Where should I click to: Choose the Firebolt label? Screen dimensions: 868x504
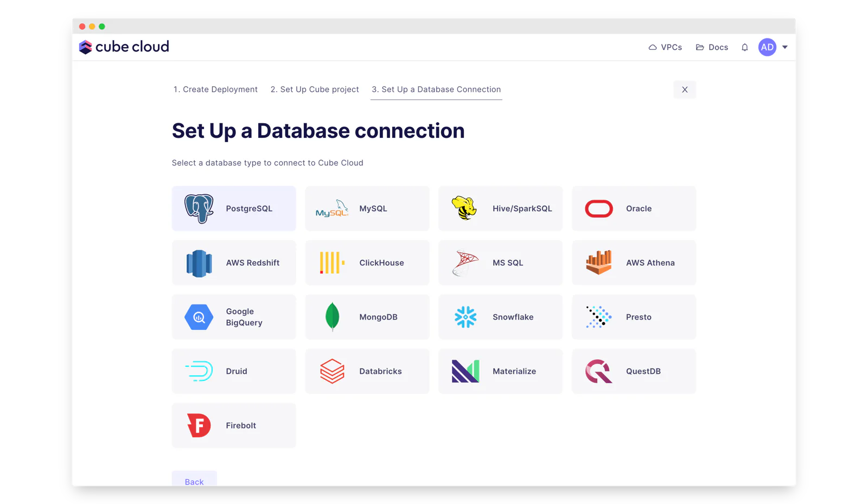[241, 425]
